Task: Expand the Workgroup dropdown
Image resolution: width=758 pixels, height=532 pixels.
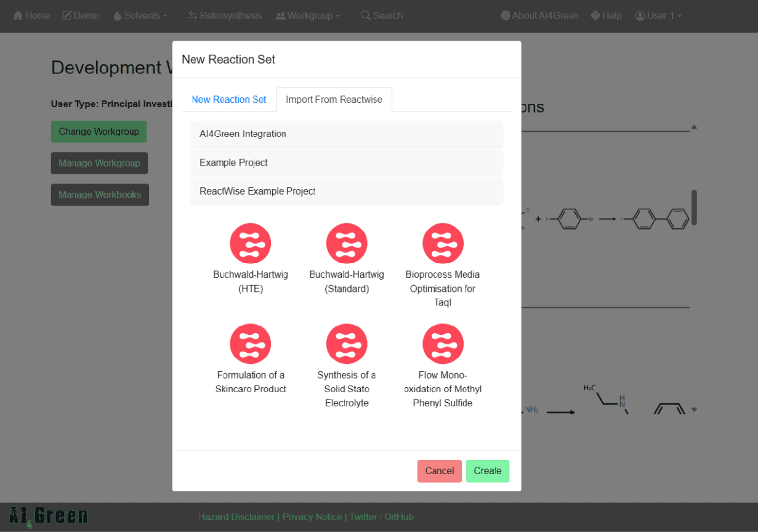Action: coord(307,15)
